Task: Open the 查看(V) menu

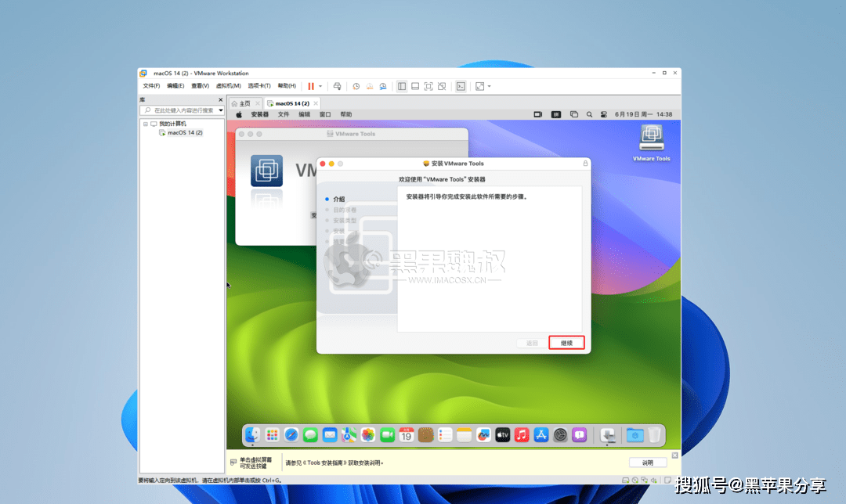Action: tap(201, 86)
